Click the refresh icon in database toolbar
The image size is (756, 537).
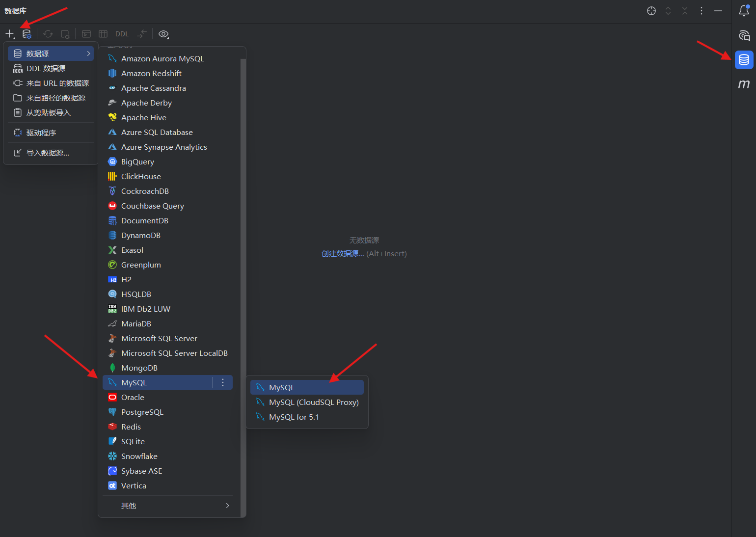(48, 34)
